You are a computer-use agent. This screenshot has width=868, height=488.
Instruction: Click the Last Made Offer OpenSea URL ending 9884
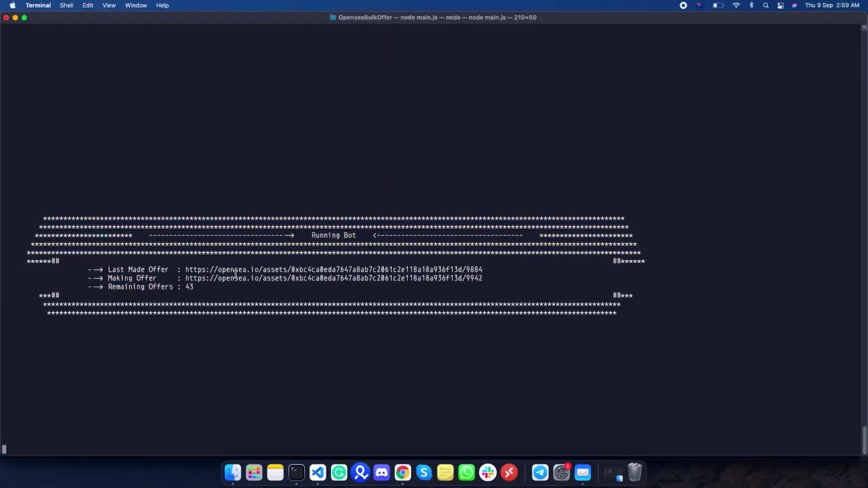[x=334, y=269]
